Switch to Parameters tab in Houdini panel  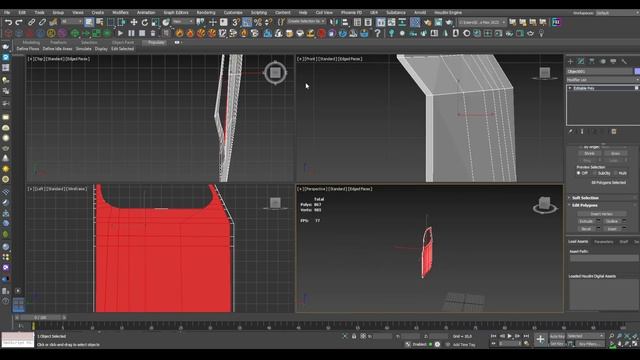pos(604,242)
